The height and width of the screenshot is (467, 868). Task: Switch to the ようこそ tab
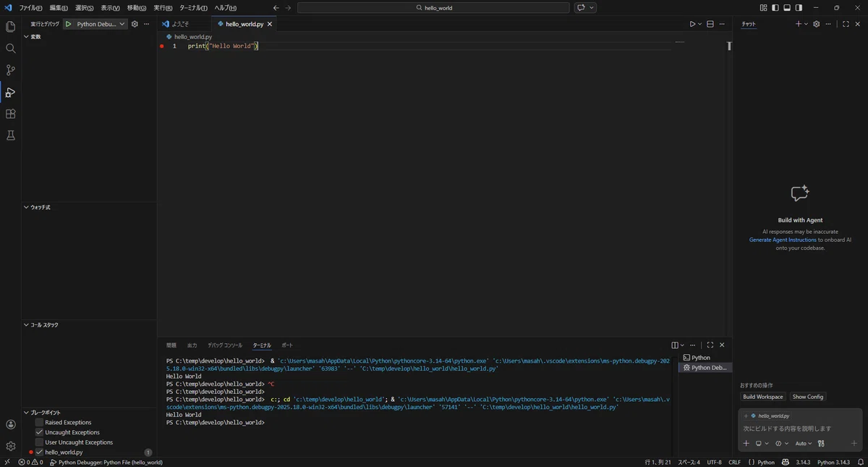[x=181, y=24]
